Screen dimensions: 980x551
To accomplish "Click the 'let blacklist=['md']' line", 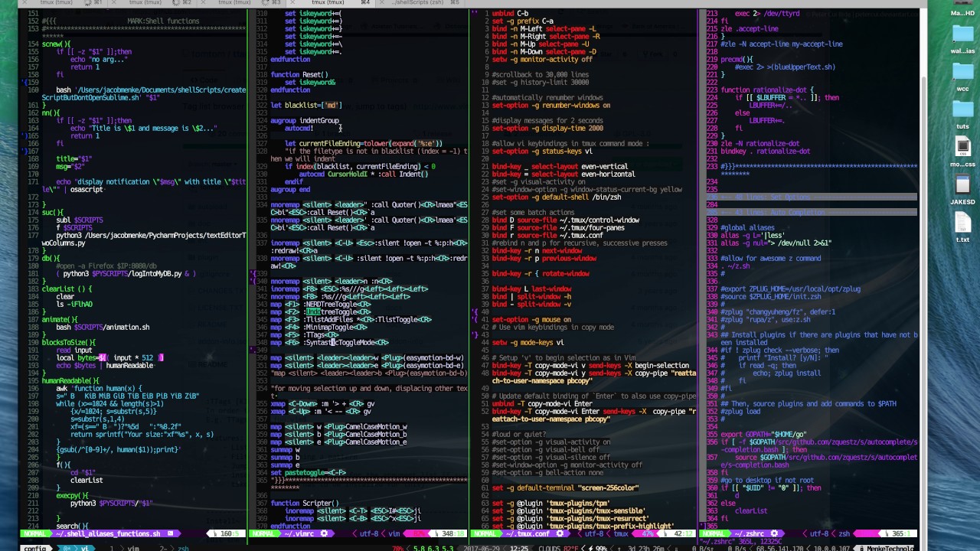I will click(306, 106).
